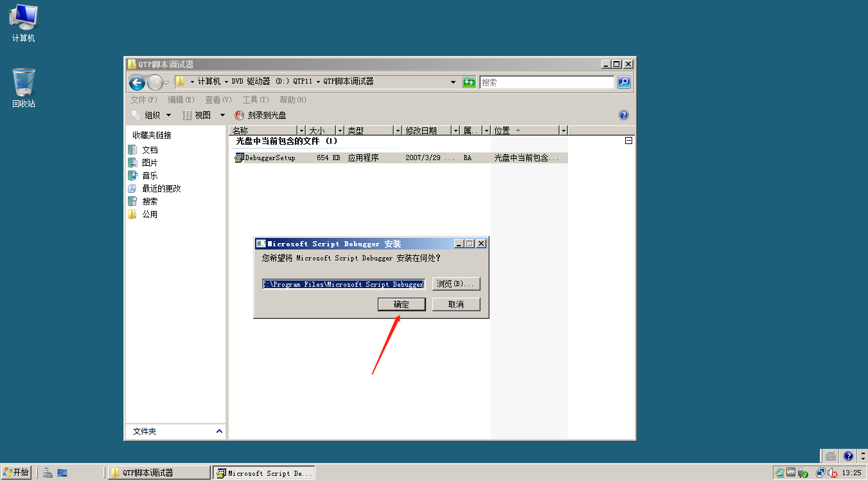Click the network icon in system tray

pyautogui.click(x=820, y=472)
